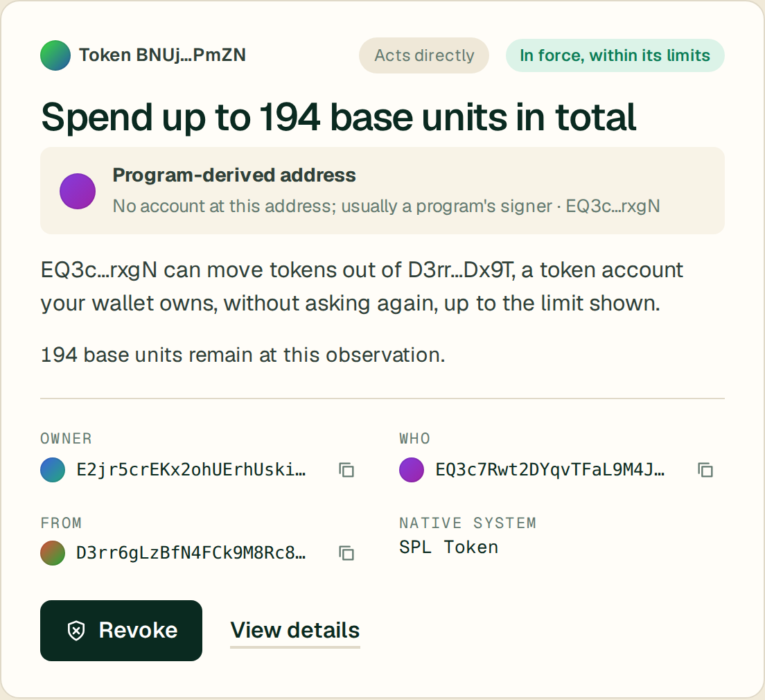Copy the FROM address D3rr6gLzBfN4FCk9M8Rc8
Viewport: 765px width, 700px height.
click(x=346, y=553)
